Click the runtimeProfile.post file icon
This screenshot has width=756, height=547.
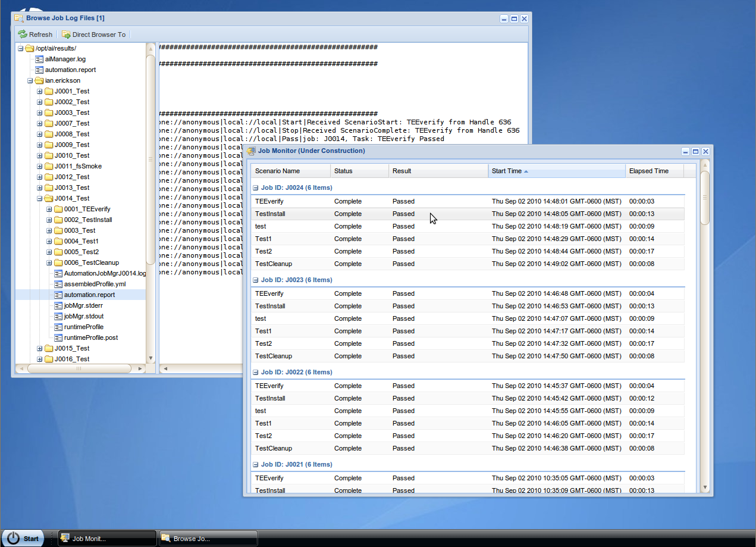[58, 337]
